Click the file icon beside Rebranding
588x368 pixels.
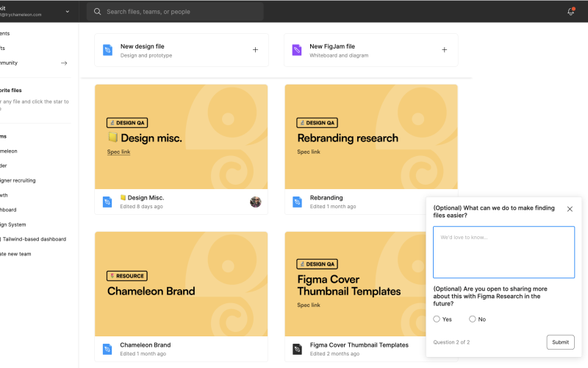(x=298, y=202)
